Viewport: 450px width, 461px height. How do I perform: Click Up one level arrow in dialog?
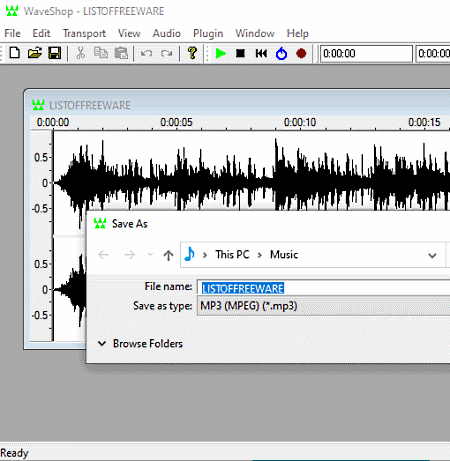168,255
